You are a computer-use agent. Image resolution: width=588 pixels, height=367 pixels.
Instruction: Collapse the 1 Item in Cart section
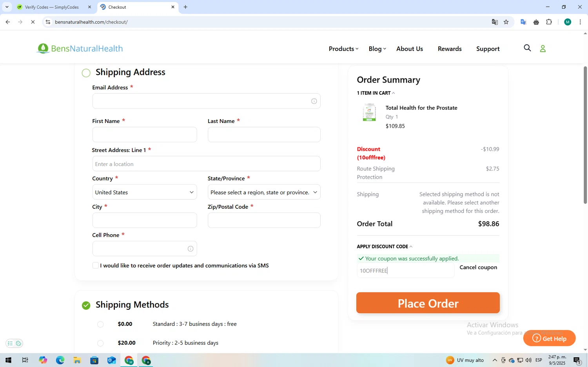pos(376,93)
